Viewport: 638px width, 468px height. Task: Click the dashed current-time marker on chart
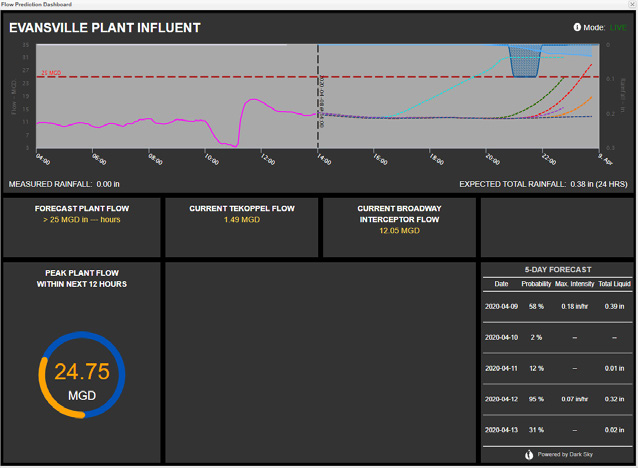318,100
